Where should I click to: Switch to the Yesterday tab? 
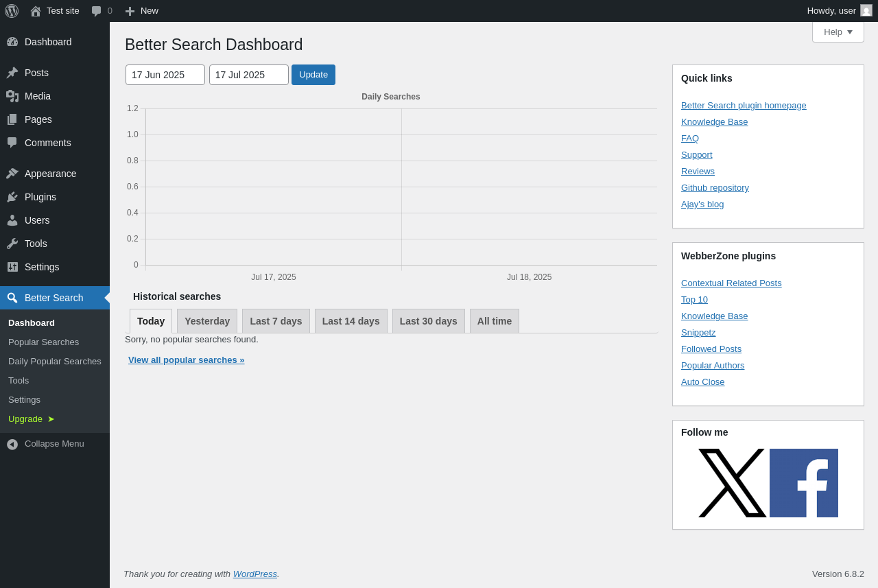tap(207, 321)
